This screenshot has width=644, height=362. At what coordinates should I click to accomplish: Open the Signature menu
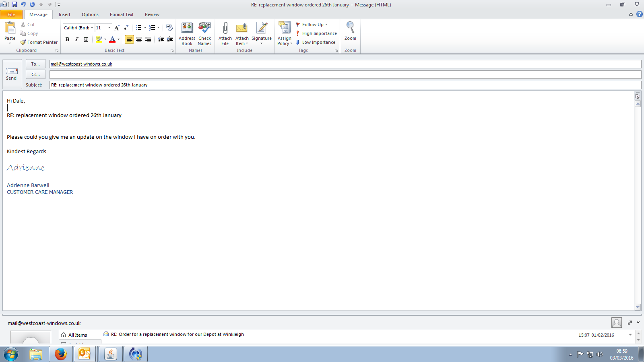coord(262,33)
